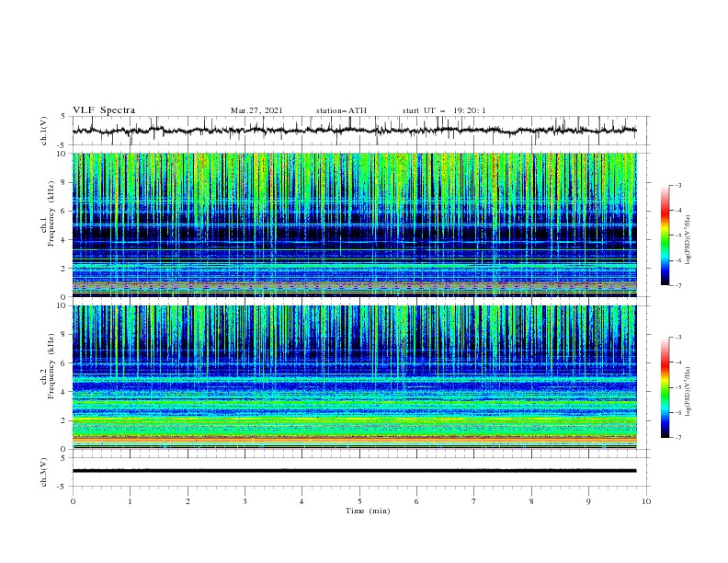Click time axis tick label "0"
The image size is (728, 563).
coord(73,501)
